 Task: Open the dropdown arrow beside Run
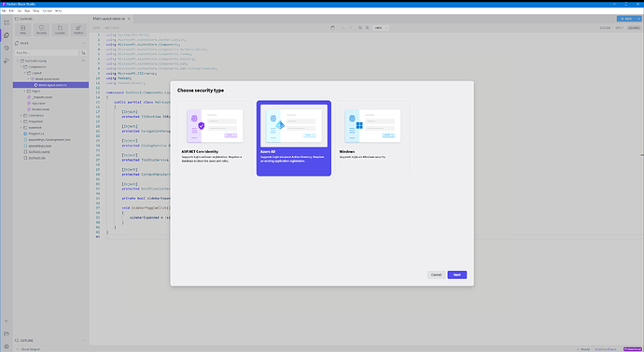[x=639, y=19]
